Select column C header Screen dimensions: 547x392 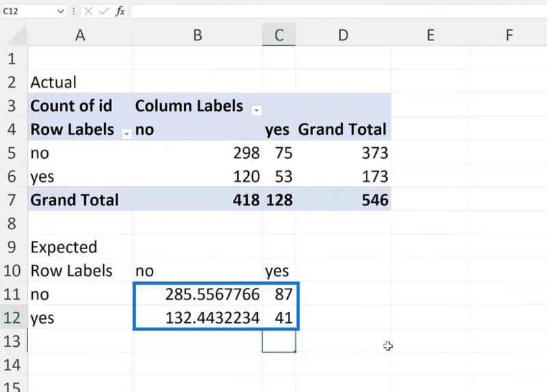point(279,35)
